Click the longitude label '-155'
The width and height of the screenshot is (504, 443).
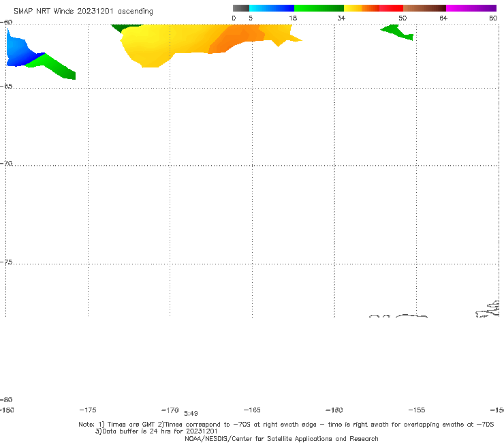point(417,410)
